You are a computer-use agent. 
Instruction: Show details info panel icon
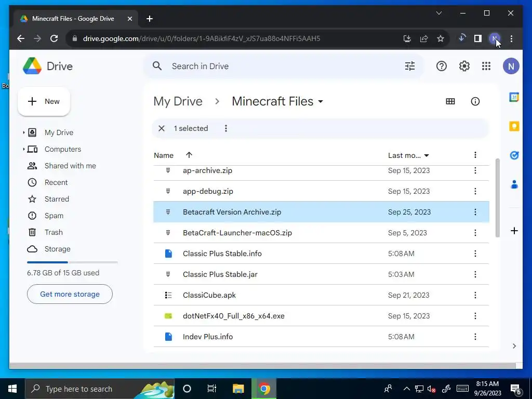(475, 101)
